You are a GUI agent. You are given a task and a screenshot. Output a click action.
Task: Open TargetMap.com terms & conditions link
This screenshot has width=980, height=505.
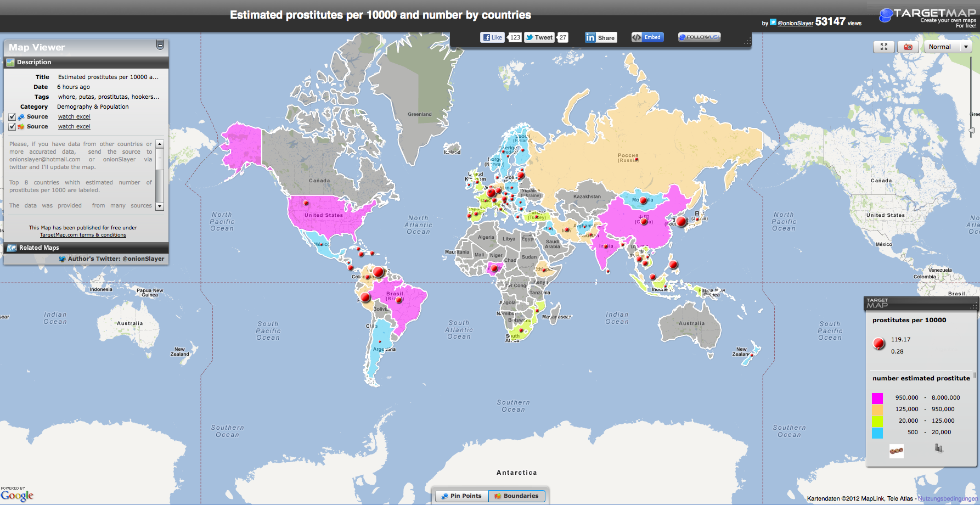[x=83, y=235]
